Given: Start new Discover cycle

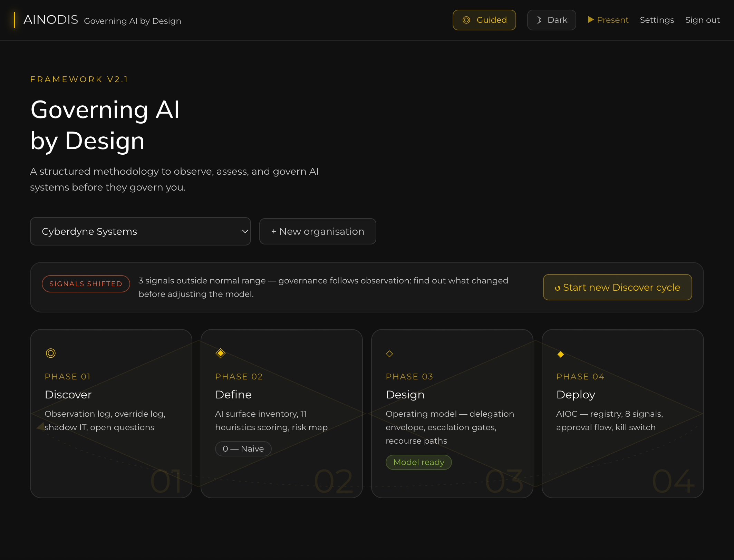Looking at the screenshot, I should tap(617, 287).
